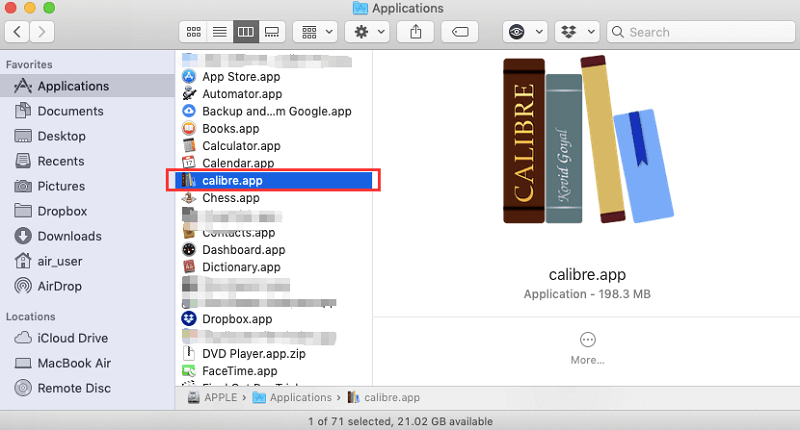Select the Dictionary.app file name
The height and width of the screenshot is (430, 800).
[241, 267]
